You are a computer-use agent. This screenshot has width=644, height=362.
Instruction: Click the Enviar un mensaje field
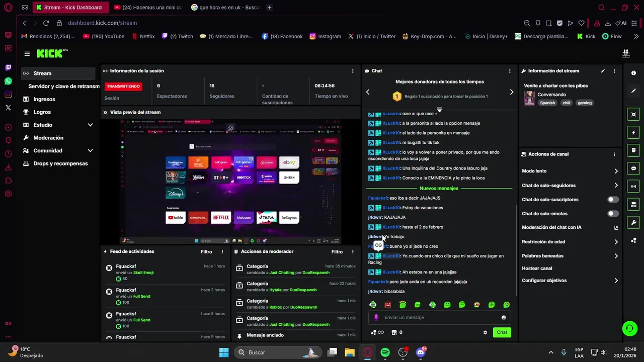(440, 317)
